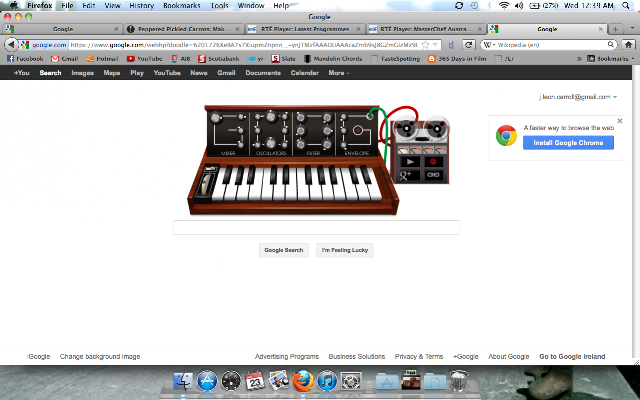The width and height of the screenshot is (640, 400).
Task: Open the Slate bookmark
Action: (x=283, y=59)
